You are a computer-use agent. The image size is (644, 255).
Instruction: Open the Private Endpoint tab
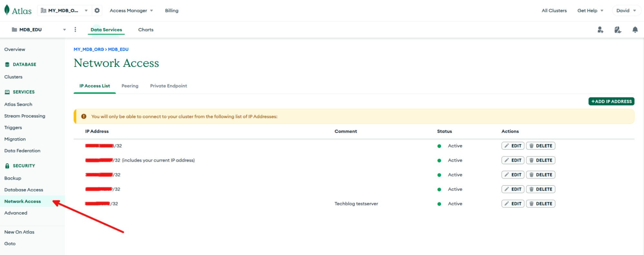click(x=168, y=86)
